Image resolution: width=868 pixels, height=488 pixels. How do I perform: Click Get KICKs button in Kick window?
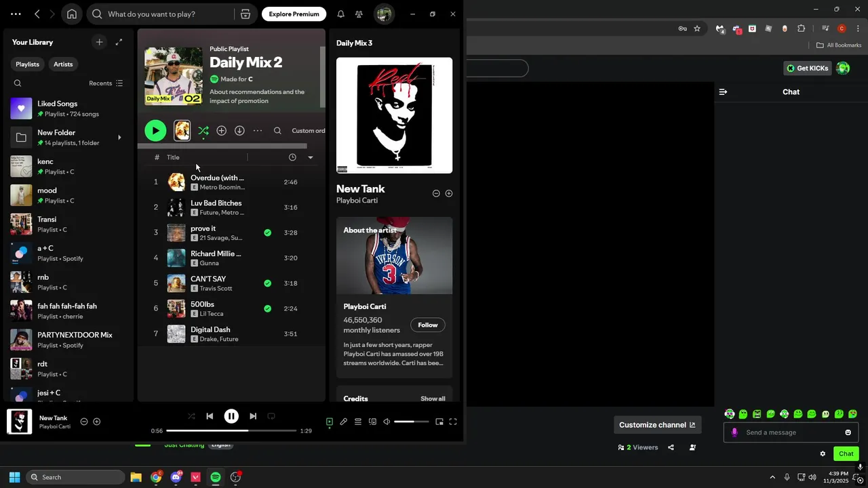coord(807,68)
